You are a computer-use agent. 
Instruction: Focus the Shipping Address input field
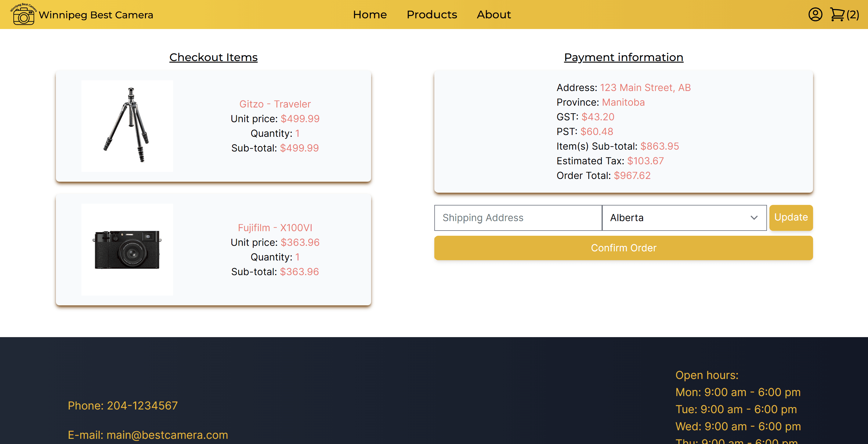click(x=518, y=218)
